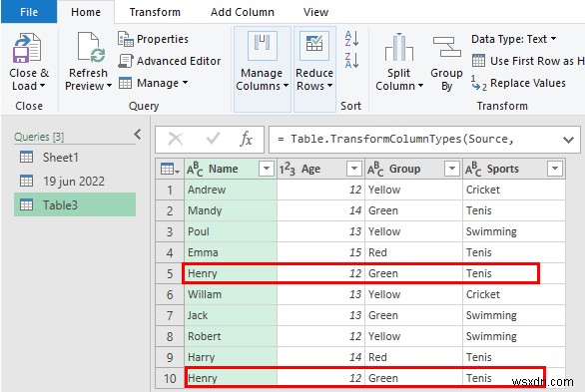Switch to the Transform tab
585x392 pixels.
pos(155,12)
